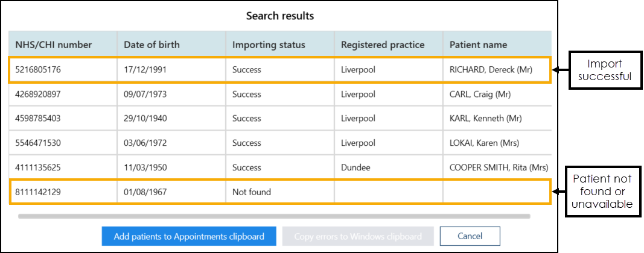Select COOPER SMITH, Rita (Mrs) row
Image resolution: width=644 pixels, height=253 pixels.
[x=499, y=167]
